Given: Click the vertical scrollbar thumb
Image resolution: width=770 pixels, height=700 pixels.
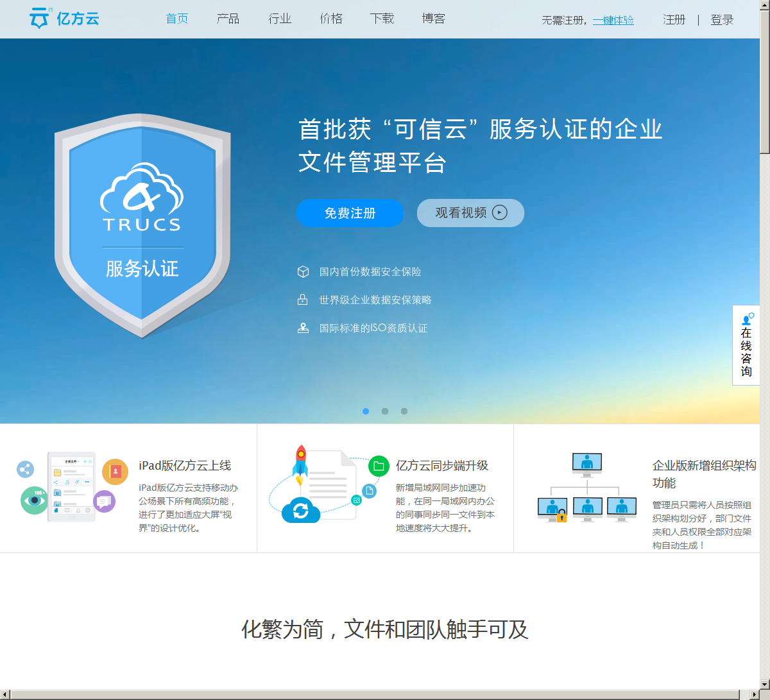Looking at the screenshot, I should pos(765,82).
